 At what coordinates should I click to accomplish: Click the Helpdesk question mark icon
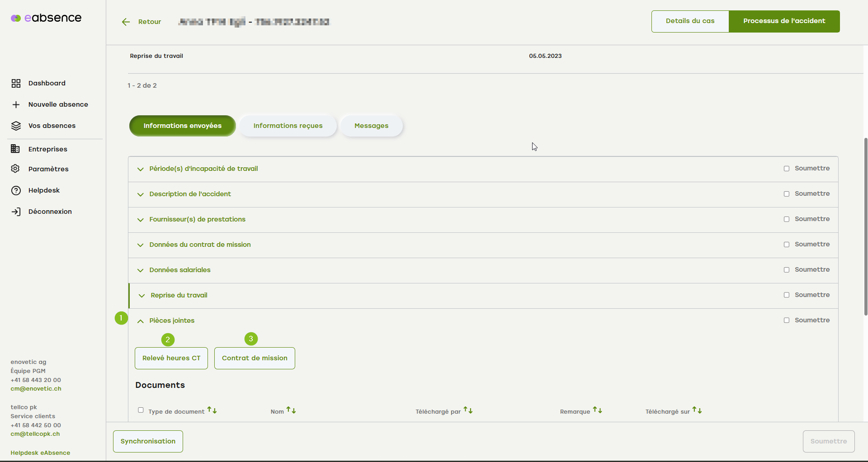tap(16, 190)
